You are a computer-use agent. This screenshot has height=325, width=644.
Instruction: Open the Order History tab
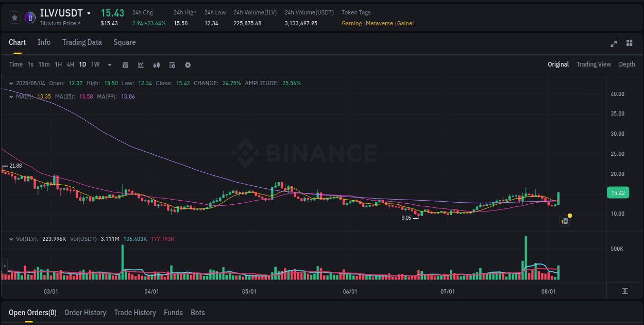[85, 313]
